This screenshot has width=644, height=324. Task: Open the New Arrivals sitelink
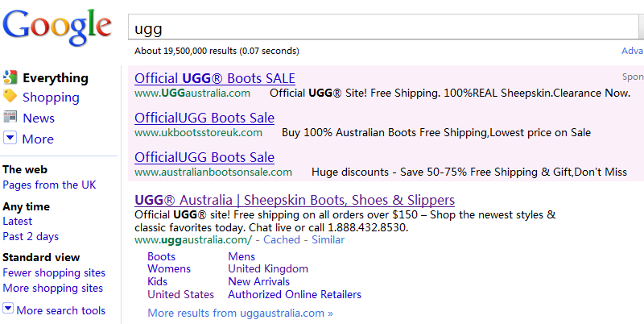258,281
